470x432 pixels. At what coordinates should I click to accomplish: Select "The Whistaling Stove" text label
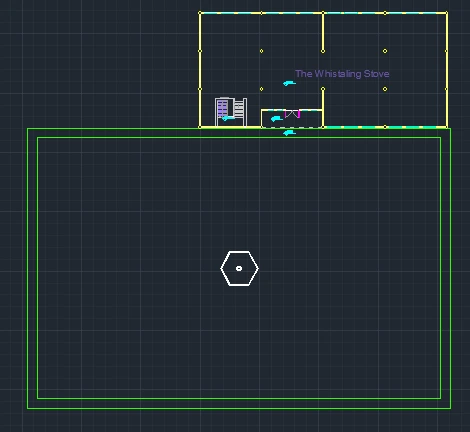coord(342,74)
